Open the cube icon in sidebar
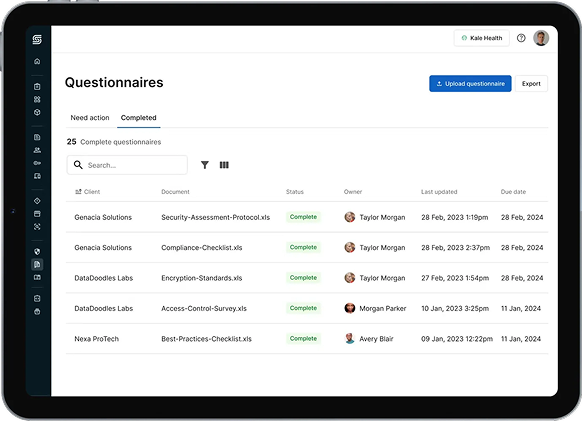Screen dimensions: 583x421 [37, 112]
